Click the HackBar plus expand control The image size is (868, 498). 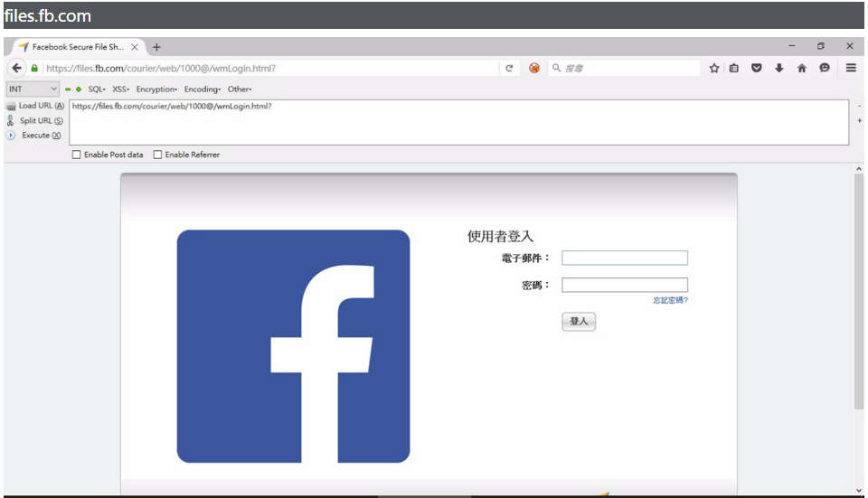tap(859, 120)
